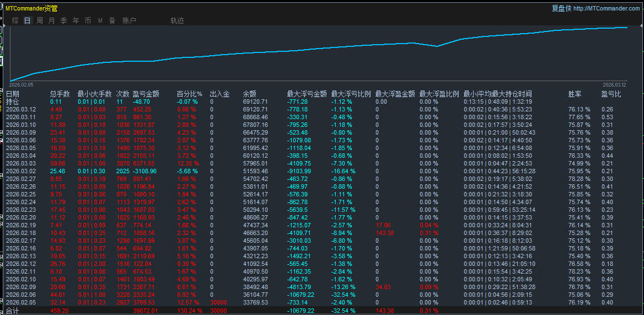Click the 最小|平均|最大持仓时间 column header
The width and height of the screenshot is (644, 315).
click(x=498, y=94)
